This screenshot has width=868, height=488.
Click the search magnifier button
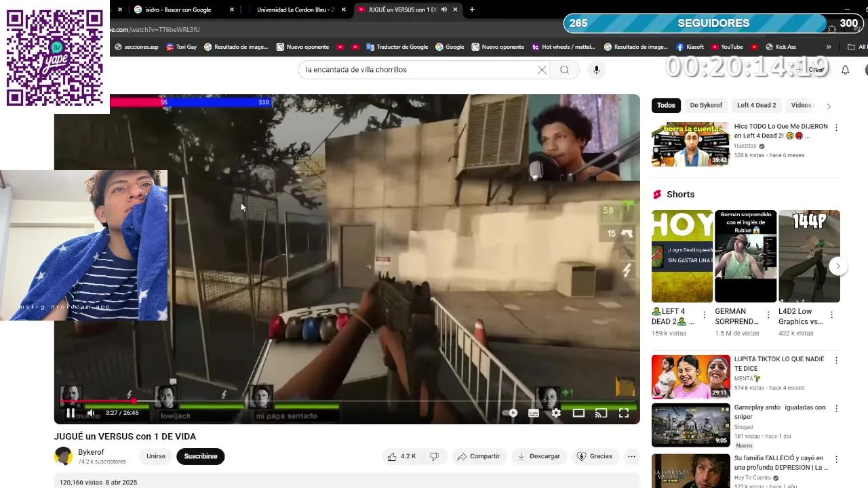564,70
